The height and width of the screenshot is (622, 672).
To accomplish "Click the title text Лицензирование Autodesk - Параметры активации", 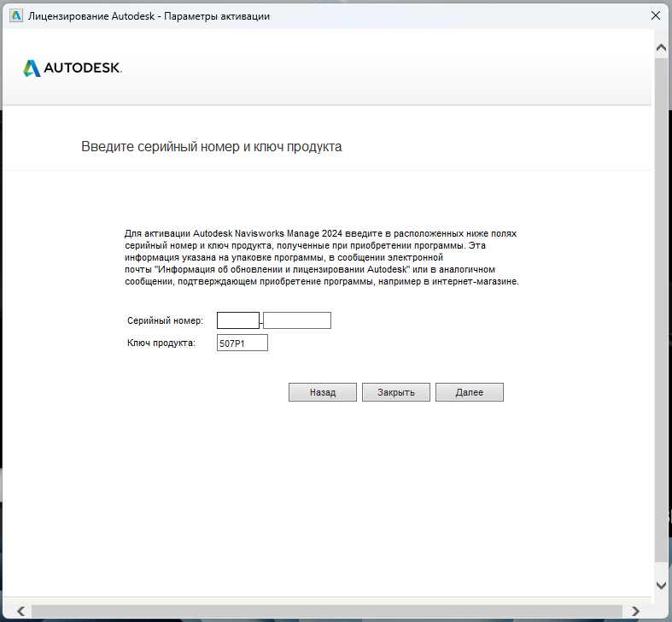I will 149,16.
